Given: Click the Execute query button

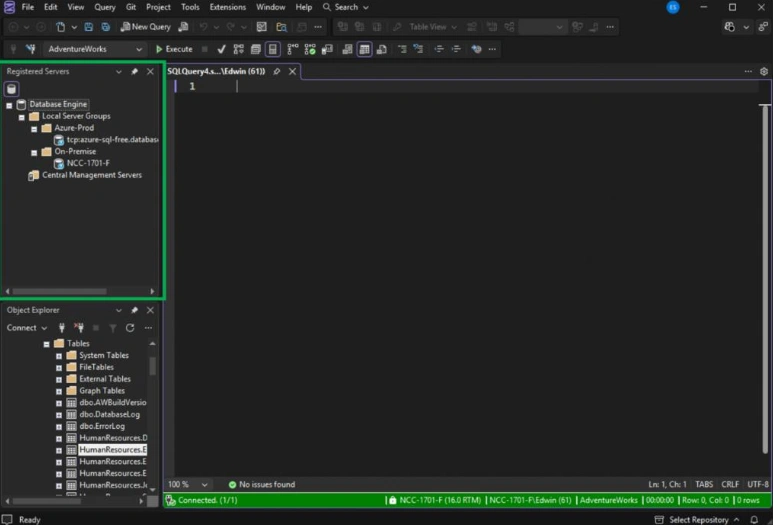Looking at the screenshot, I should 174,49.
